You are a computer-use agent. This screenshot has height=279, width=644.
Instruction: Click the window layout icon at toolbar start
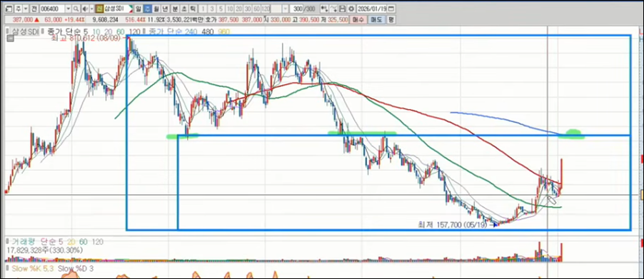point(9,9)
